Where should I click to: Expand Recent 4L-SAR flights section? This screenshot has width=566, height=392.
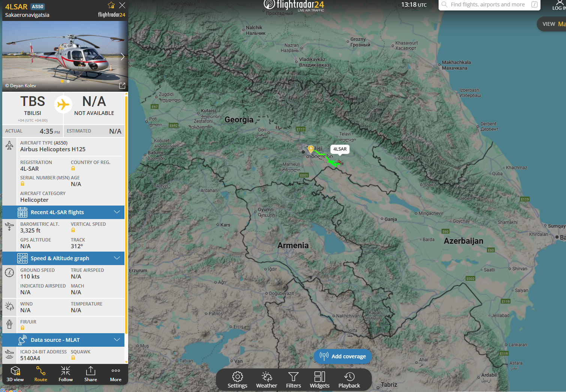(63, 212)
